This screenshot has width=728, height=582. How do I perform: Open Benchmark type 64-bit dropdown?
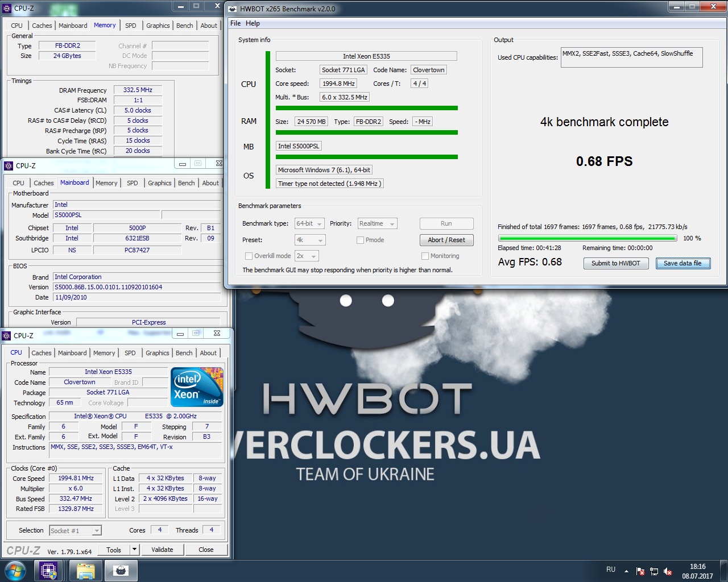point(309,224)
